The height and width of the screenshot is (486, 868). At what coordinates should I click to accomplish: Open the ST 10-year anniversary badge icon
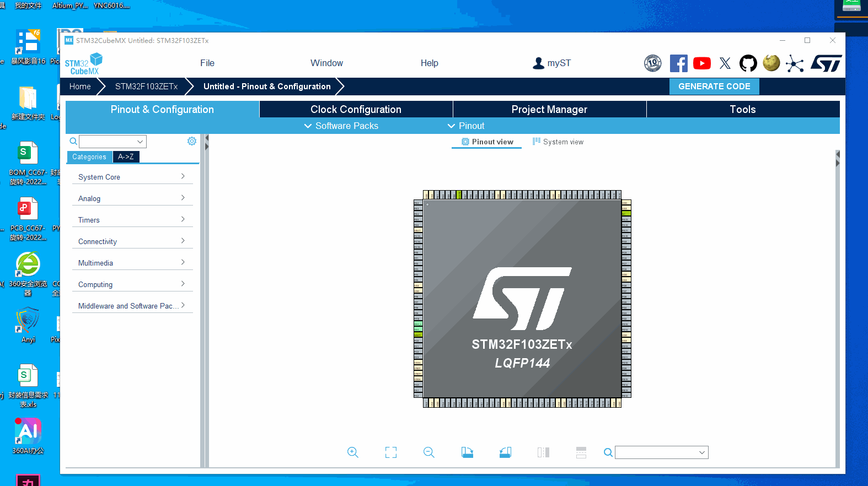pos(653,63)
